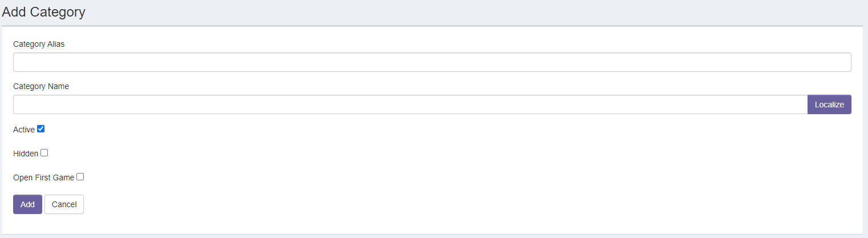Click the Category Alias label
Image resolution: width=868 pixels, height=238 pixels.
(x=39, y=44)
